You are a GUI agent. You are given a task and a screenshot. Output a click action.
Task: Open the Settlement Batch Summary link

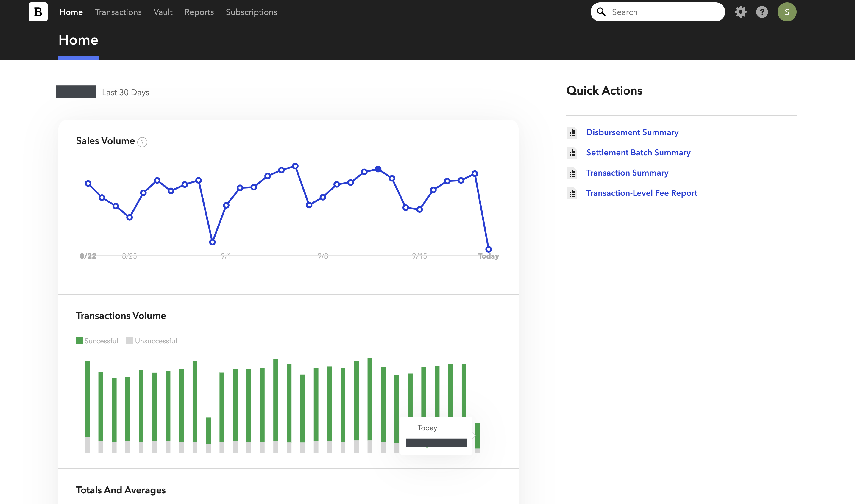click(x=638, y=153)
